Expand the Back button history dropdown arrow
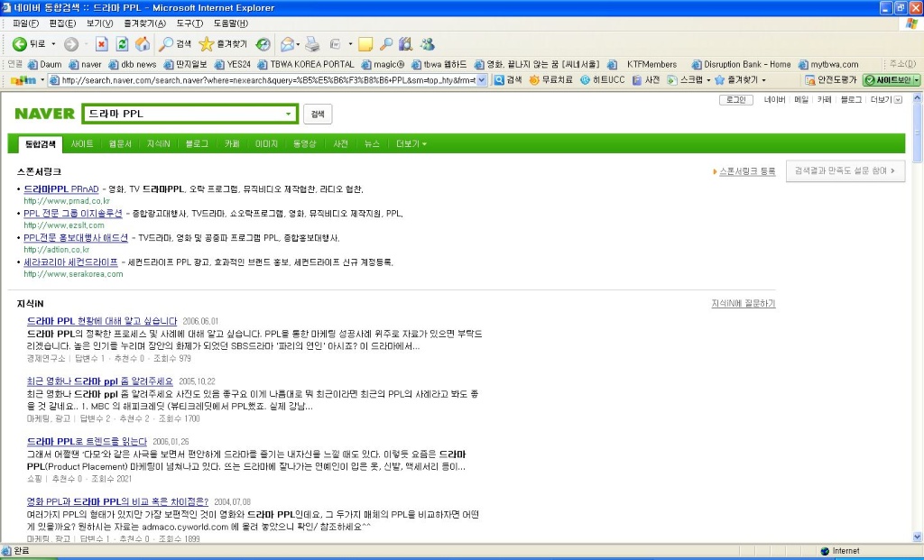The height and width of the screenshot is (560, 924). pos(53,44)
